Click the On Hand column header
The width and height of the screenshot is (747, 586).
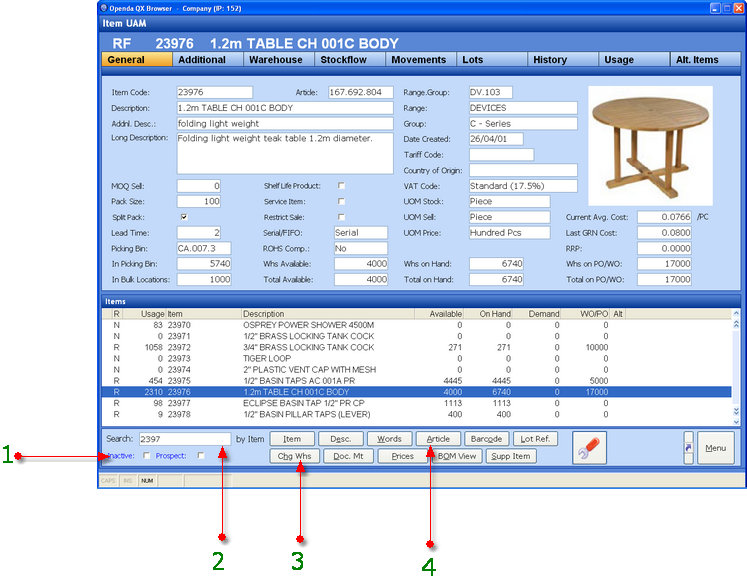[488, 314]
